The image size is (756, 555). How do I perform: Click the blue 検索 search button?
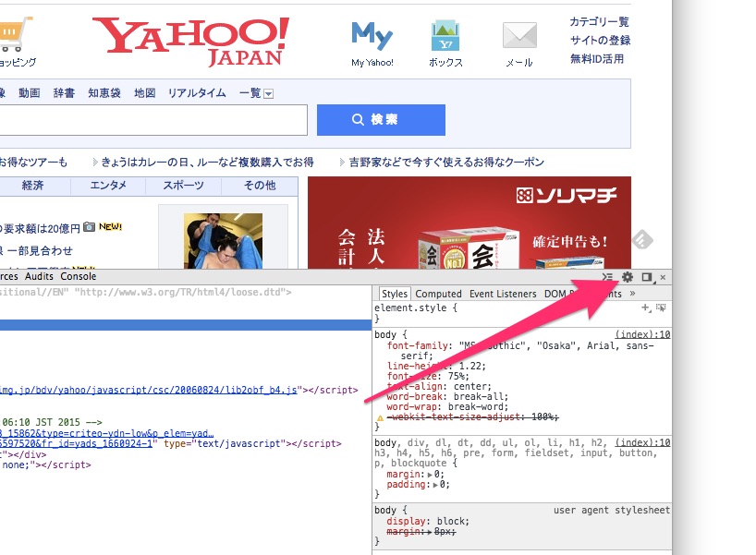click(x=381, y=120)
